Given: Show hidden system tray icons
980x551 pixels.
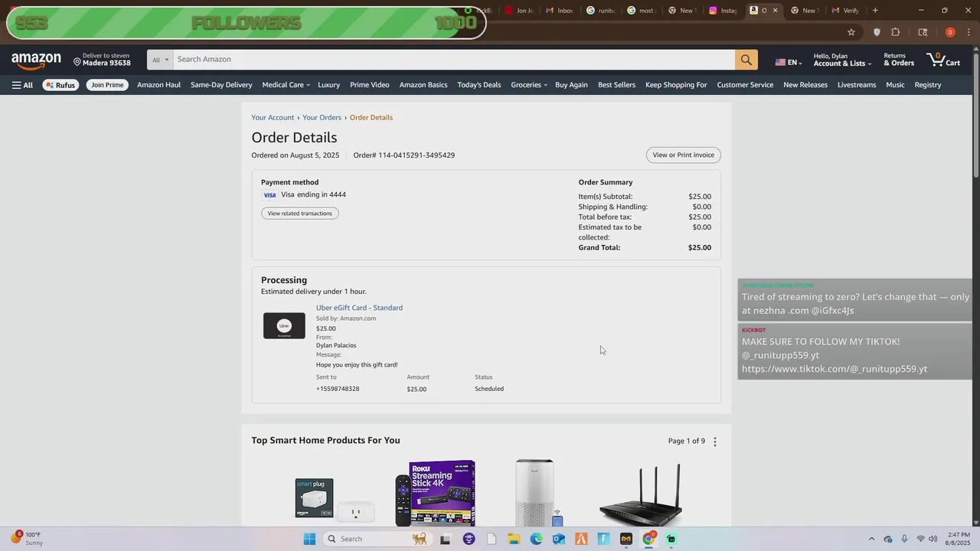Looking at the screenshot, I should click(871, 539).
